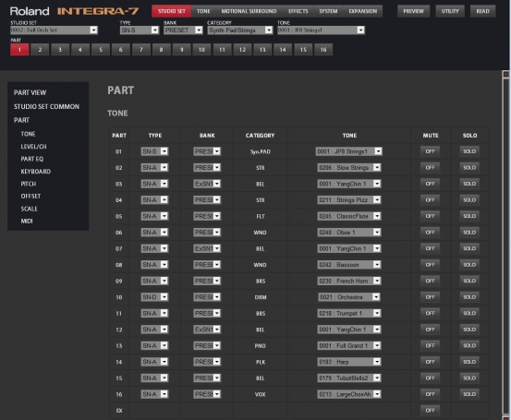Open part 11 tone dropdown Trumpet 1
The height and width of the screenshot is (420, 511).
(348, 313)
